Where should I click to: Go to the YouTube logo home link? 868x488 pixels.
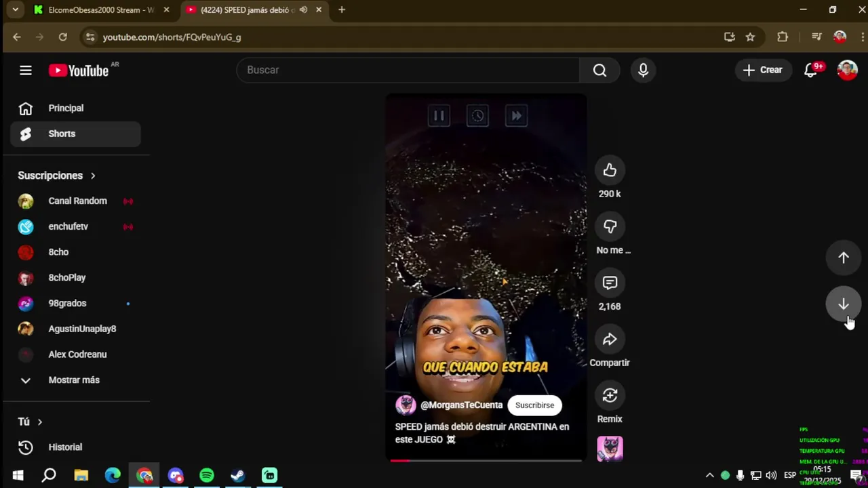[79, 70]
